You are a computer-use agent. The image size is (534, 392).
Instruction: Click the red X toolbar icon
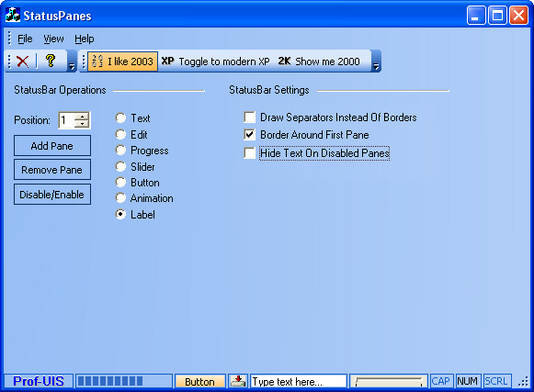pyautogui.click(x=22, y=62)
